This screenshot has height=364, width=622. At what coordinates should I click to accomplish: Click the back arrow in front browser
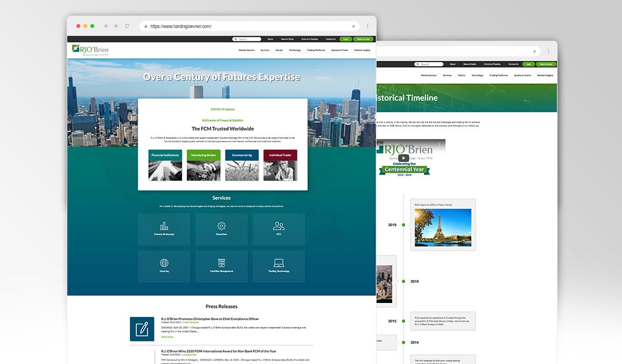click(x=106, y=26)
